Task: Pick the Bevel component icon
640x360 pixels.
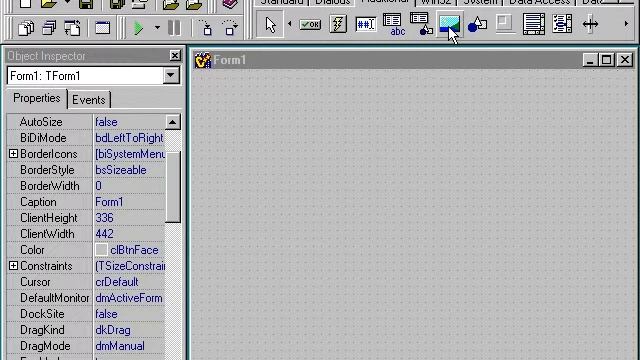Action: [x=505, y=24]
